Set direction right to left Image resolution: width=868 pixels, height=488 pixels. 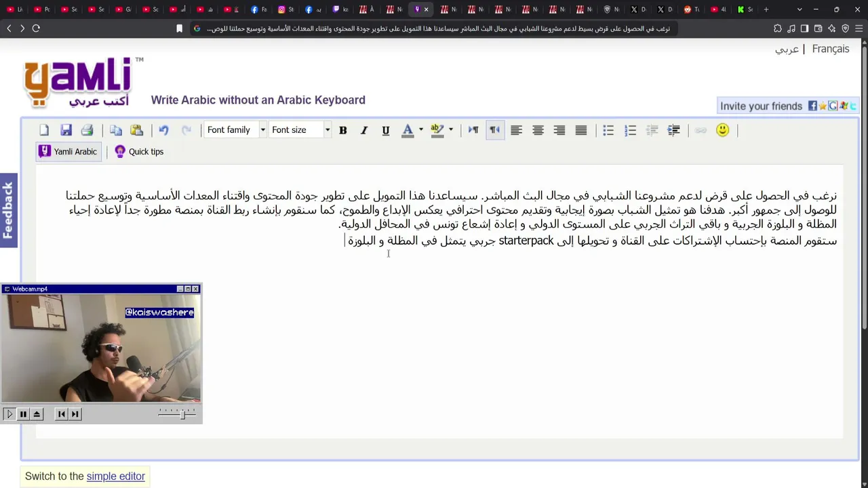[495, 130]
